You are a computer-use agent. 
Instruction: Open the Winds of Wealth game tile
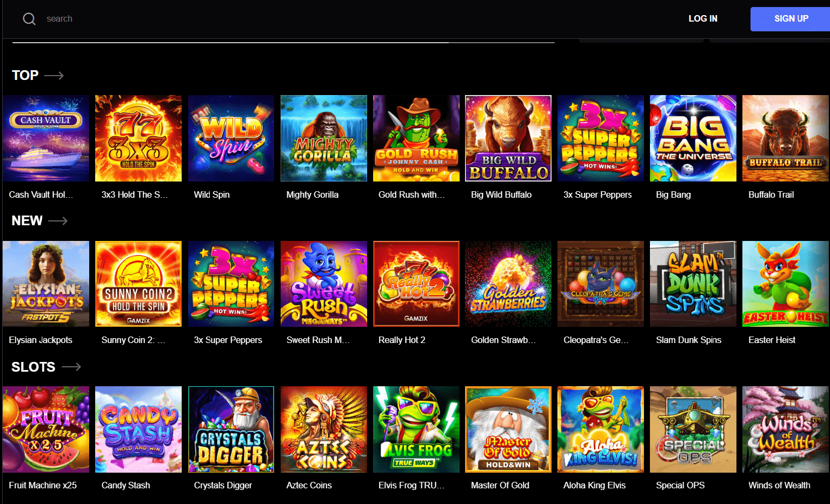(x=786, y=429)
